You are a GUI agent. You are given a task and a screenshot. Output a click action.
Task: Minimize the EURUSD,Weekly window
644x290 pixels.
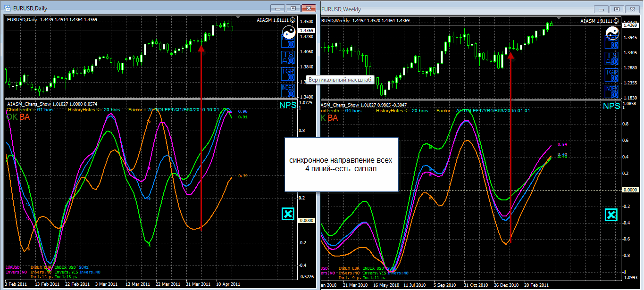602,8
